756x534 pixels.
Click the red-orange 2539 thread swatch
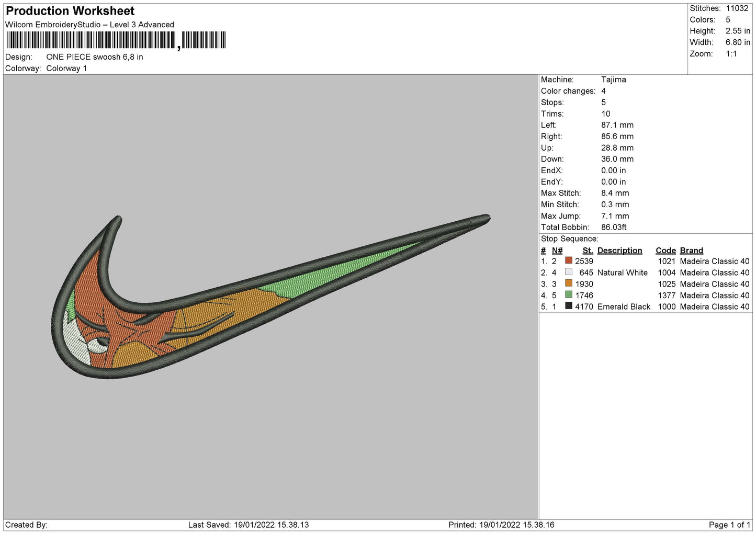[x=568, y=260]
